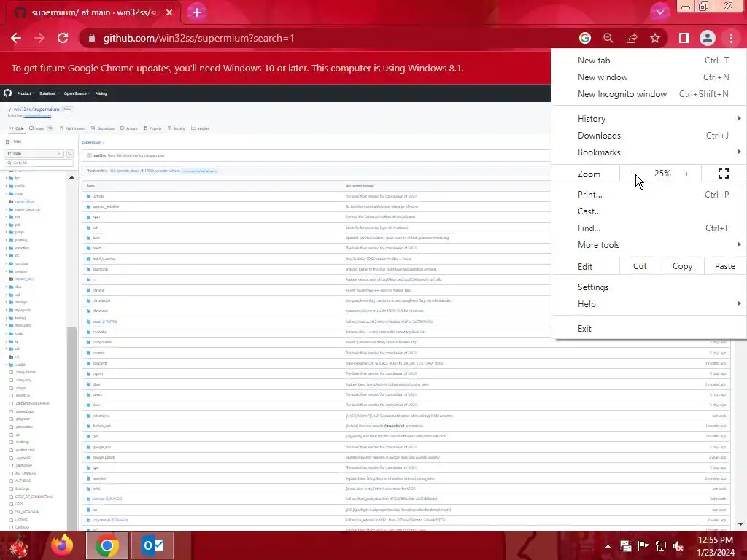Go back using the browser back arrow
This screenshot has width=747, height=560.
(16, 38)
